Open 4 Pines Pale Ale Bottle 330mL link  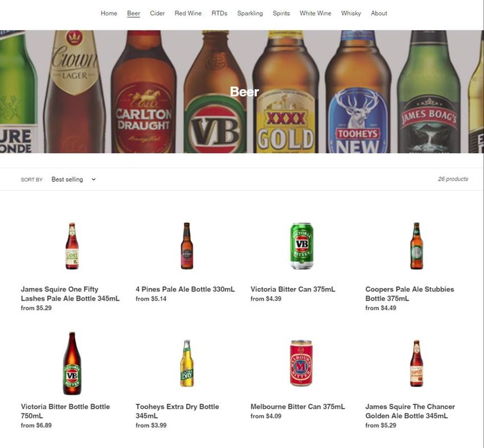[185, 289]
